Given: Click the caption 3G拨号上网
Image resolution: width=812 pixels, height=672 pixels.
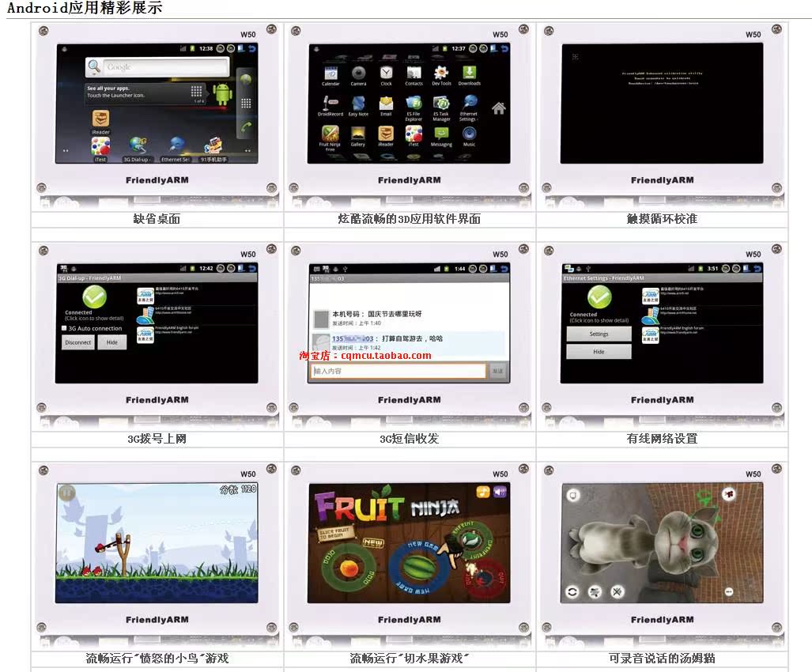Looking at the screenshot, I should pos(157,439).
